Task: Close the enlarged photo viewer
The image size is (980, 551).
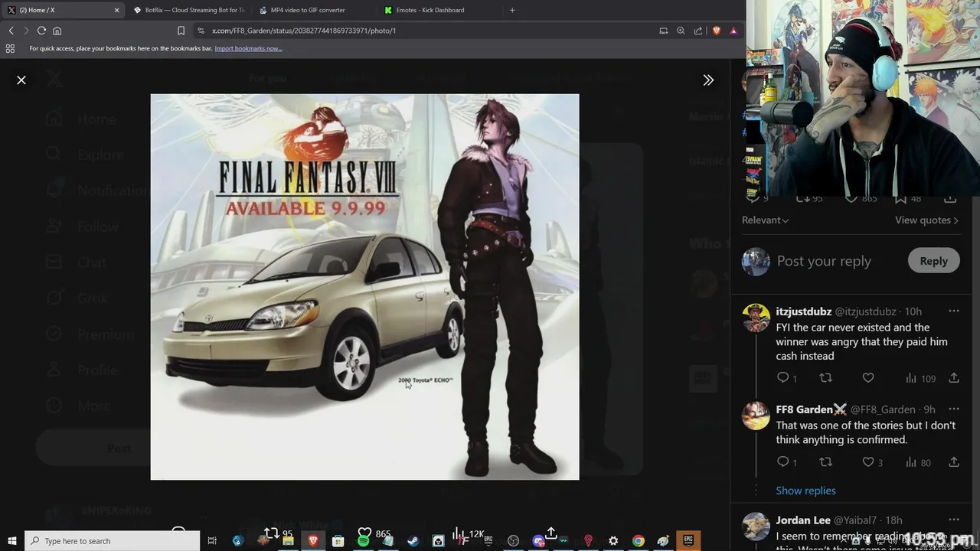Action: [x=21, y=80]
